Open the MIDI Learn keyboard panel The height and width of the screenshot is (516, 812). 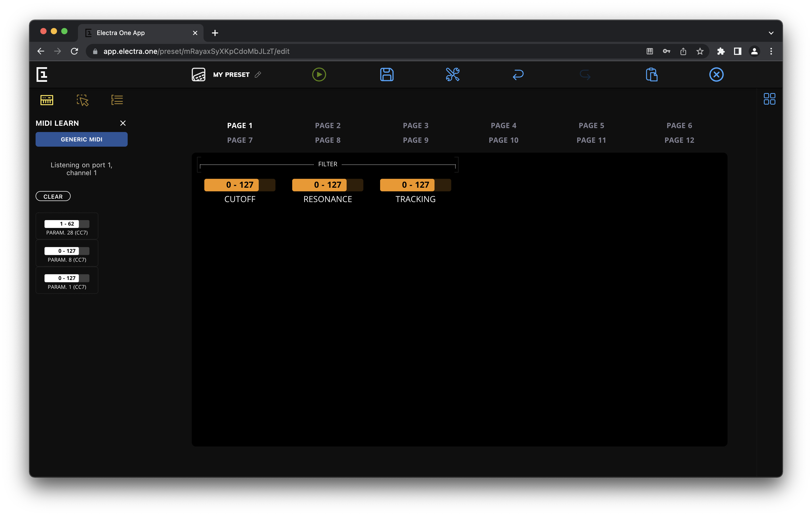[47, 100]
